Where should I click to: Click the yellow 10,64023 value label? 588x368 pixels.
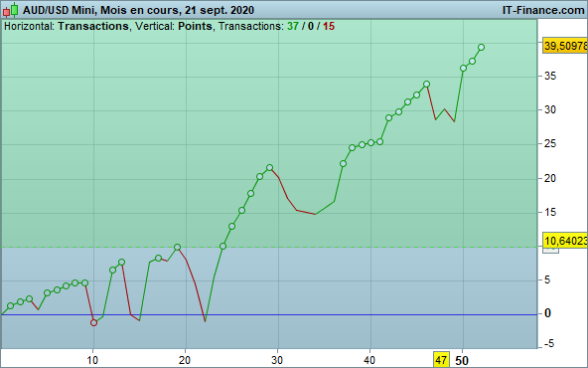[565, 241]
